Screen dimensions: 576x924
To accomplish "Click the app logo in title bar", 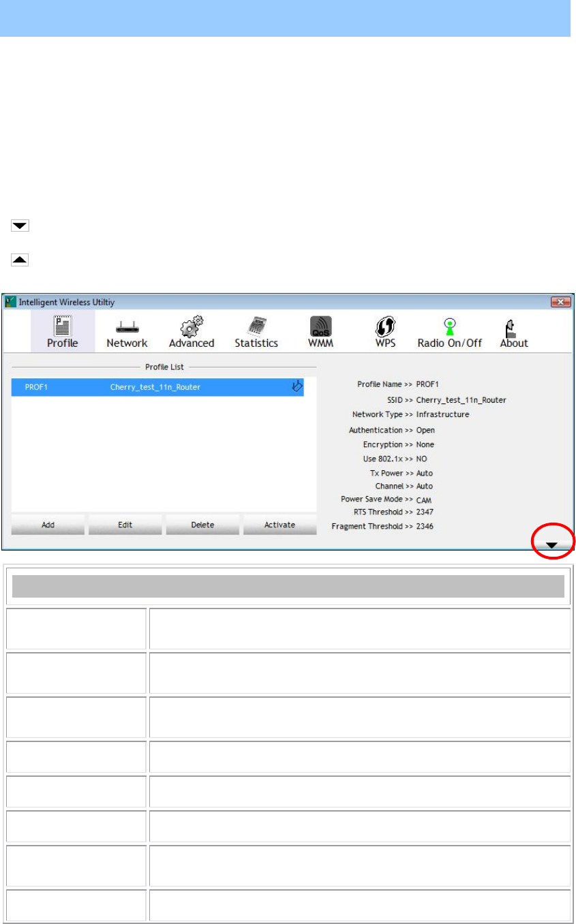I will click(x=10, y=301).
